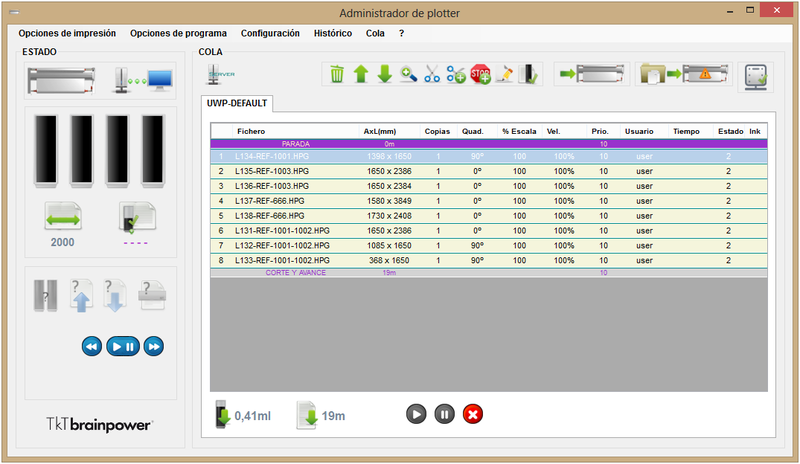
Task: Click the blue rewind button
Action: click(x=91, y=346)
